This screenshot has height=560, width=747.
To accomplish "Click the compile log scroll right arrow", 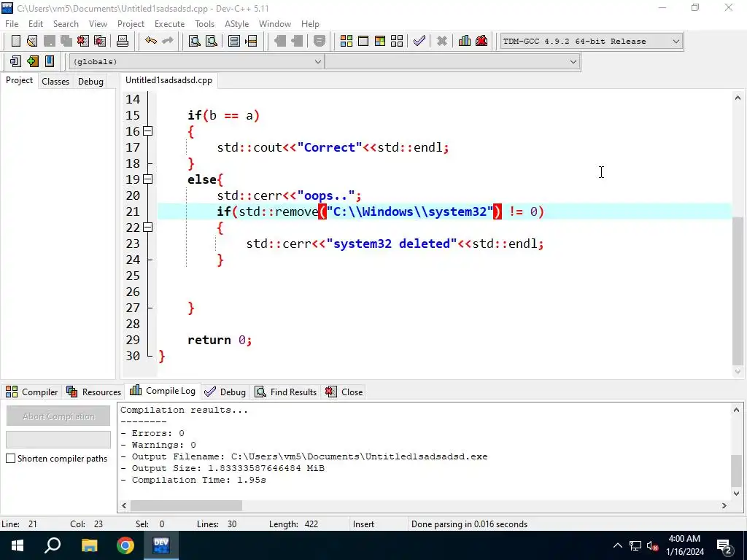I will (724, 505).
